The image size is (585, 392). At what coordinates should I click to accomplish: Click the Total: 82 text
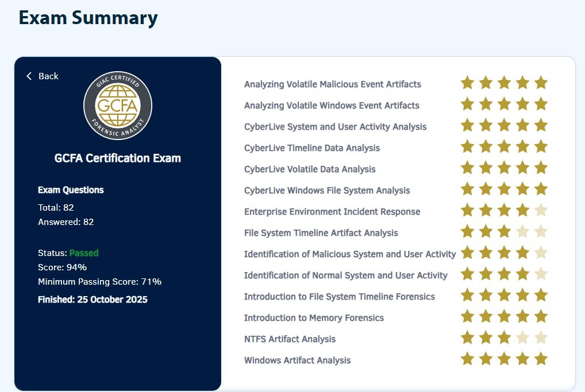click(56, 208)
